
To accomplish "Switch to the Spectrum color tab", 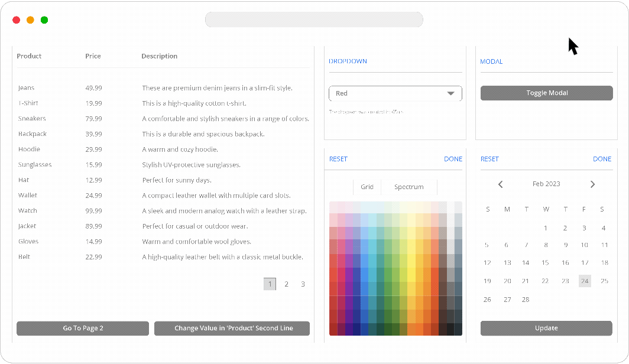I will pyautogui.click(x=408, y=187).
